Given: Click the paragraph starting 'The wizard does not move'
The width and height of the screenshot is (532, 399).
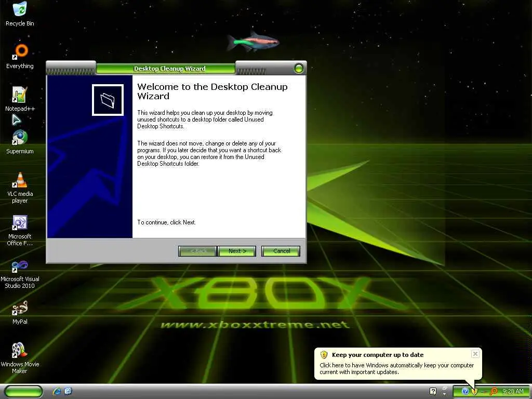Looking at the screenshot, I should [x=209, y=153].
